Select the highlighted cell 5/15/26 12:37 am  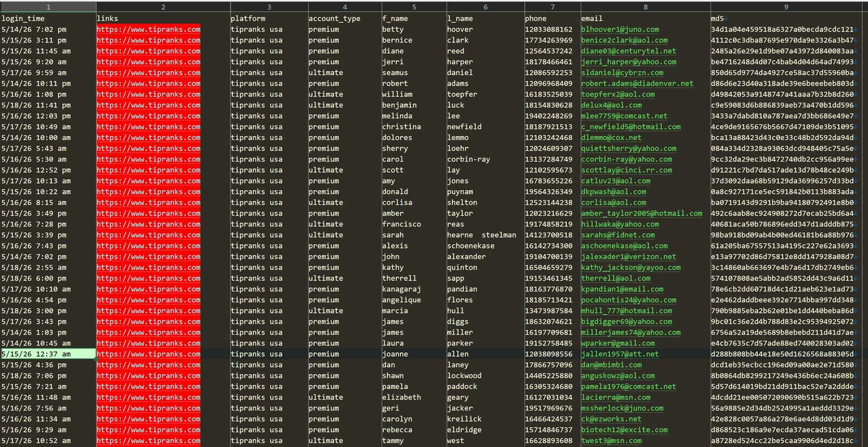48,354
